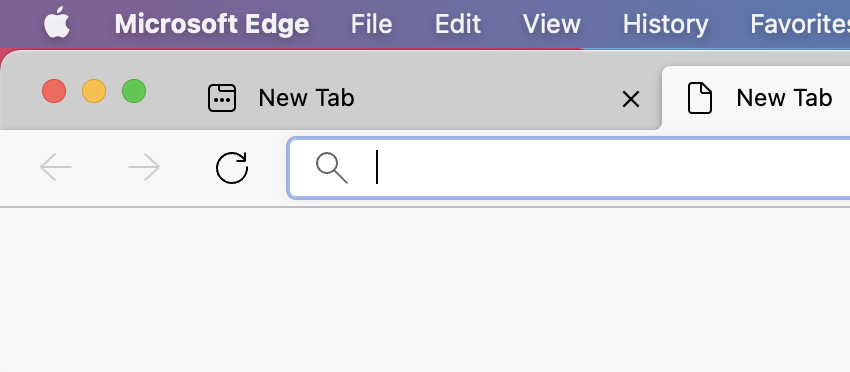The width and height of the screenshot is (850, 372).
Task: Open the Microsoft Edge application menu
Action: (x=212, y=24)
